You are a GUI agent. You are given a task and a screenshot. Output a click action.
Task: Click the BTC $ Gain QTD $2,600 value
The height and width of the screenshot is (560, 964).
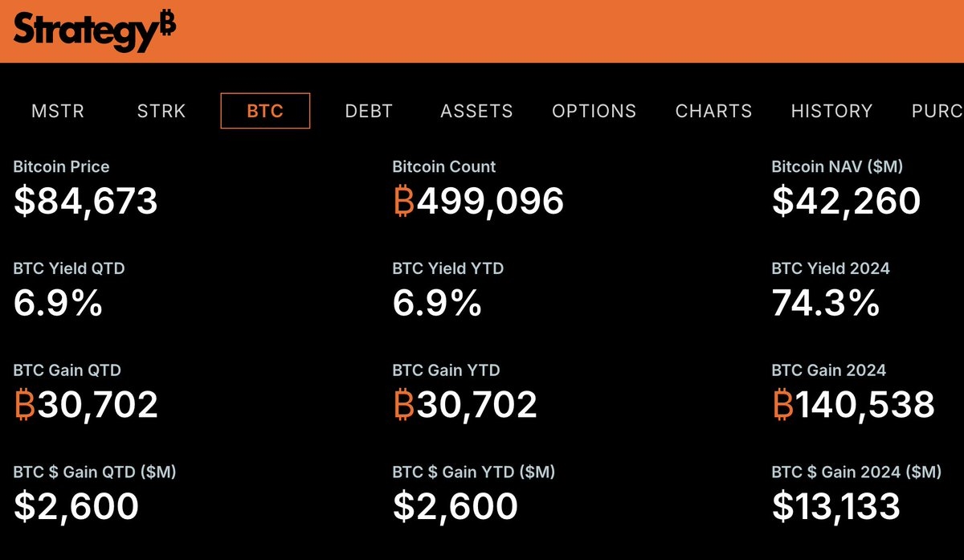coord(76,506)
